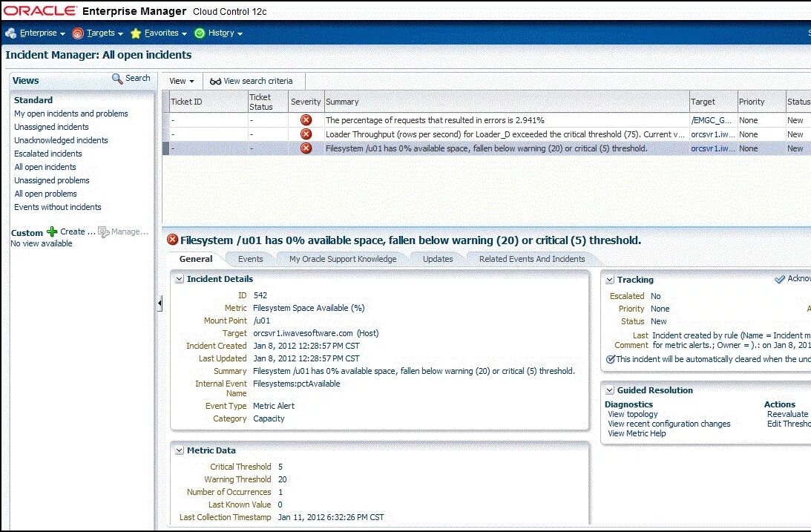Click the Target column header
Screen dimensions: 811x532
[713, 102]
